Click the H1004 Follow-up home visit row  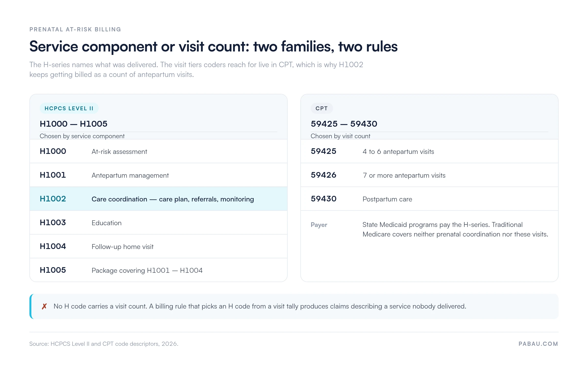[159, 246]
